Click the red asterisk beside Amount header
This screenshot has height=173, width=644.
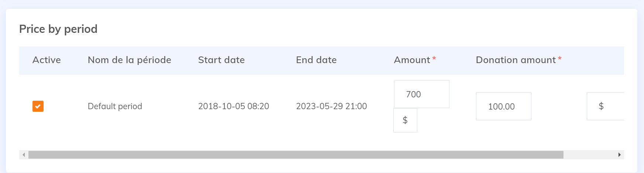[x=434, y=58]
